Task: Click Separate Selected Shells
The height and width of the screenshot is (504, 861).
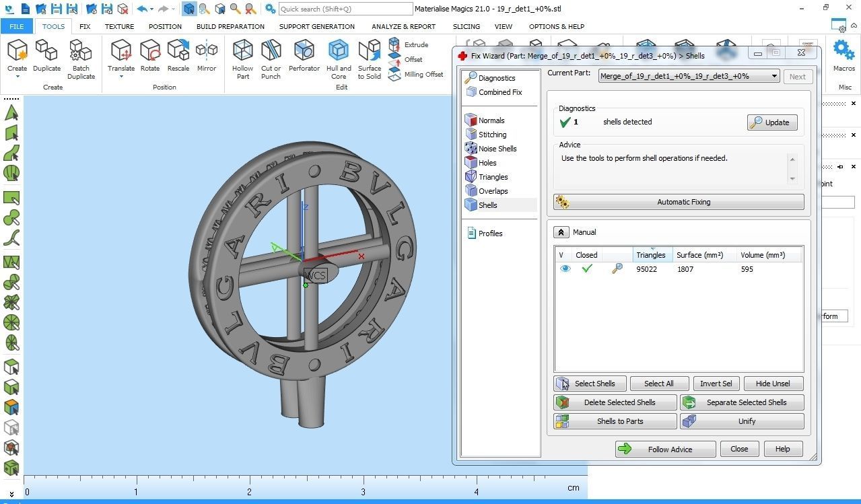Action: click(x=742, y=402)
